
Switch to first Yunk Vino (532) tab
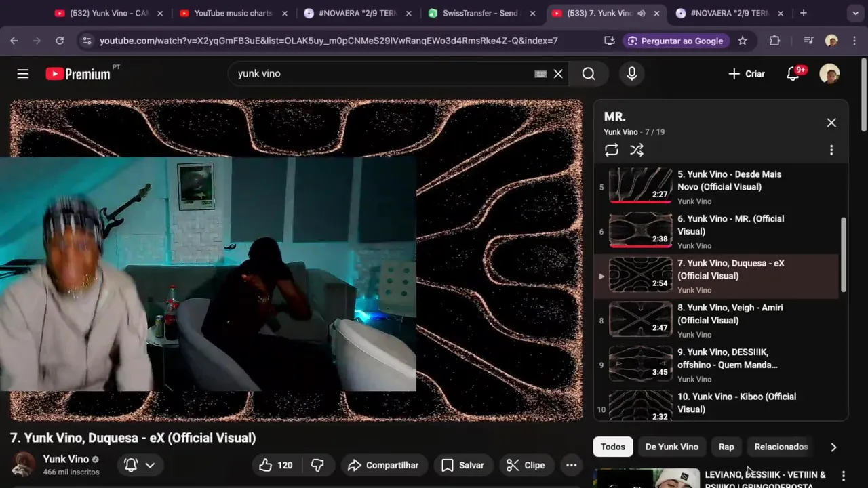(x=108, y=13)
